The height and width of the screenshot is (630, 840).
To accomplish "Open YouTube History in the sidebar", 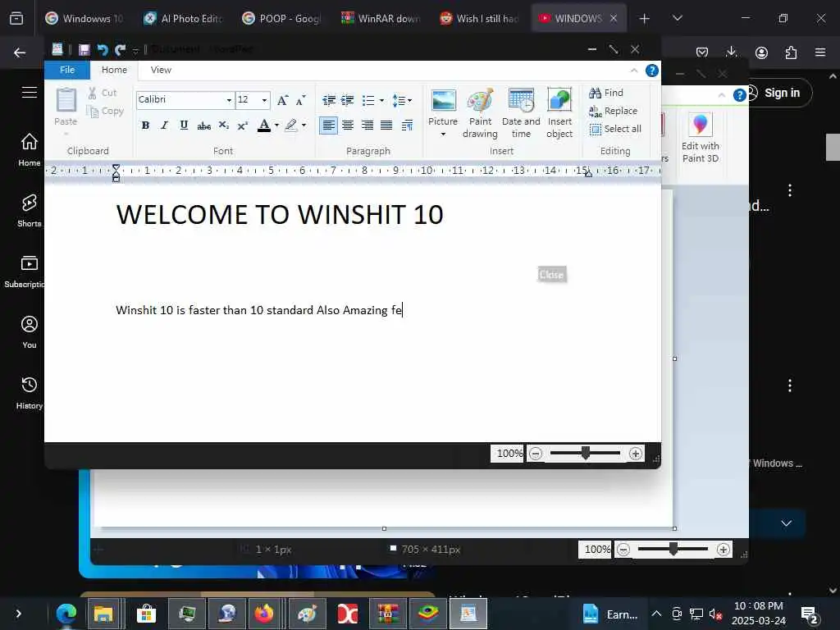I will tap(29, 393).
